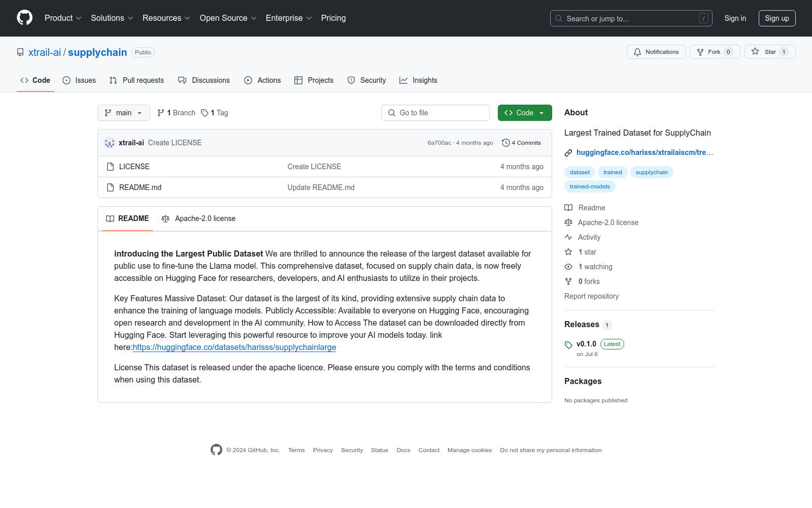Screen dimensions: 812x508
Task: Open the Packages heading link
Action: point(583,382)
